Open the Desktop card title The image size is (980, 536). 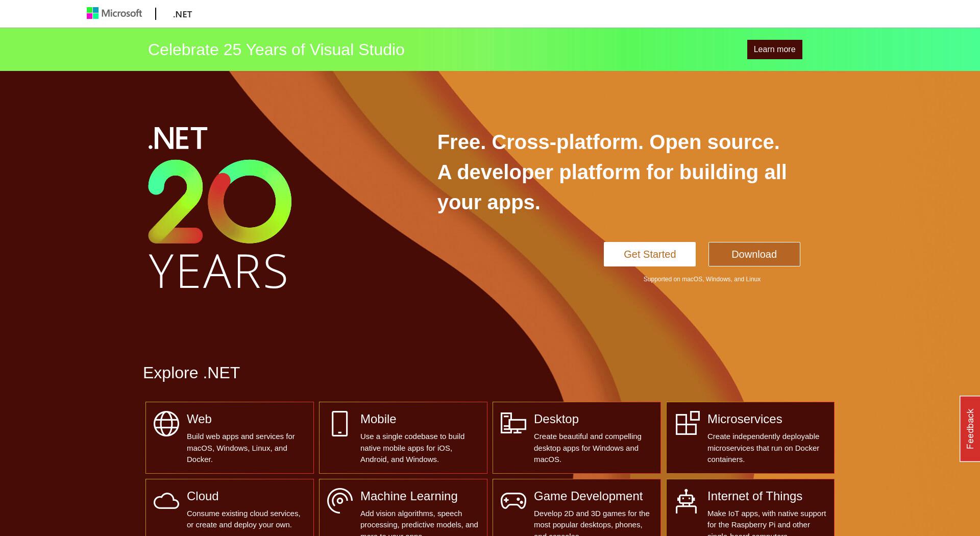click(x=556, y=419)
